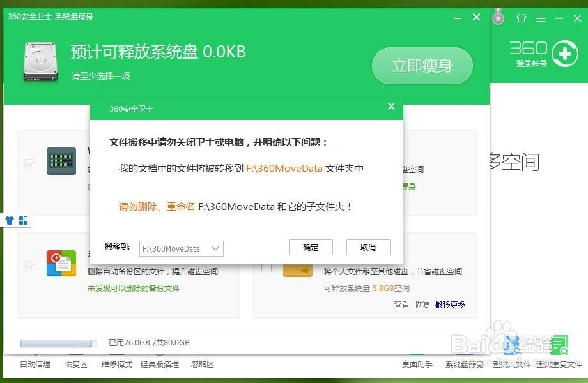Toggle the virtual memory item checkbox
Screen dimensions: 588x383
30,164
